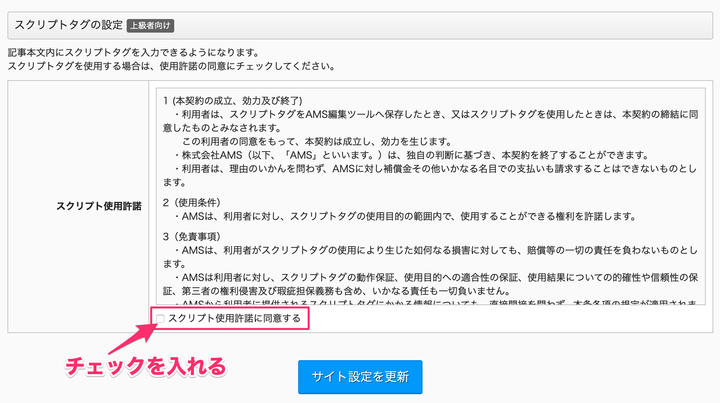720x403 pixels.
Task: Click the license heading 1 (本契約の成立、効力及び終了)
Action: click(x=232, y=101)
